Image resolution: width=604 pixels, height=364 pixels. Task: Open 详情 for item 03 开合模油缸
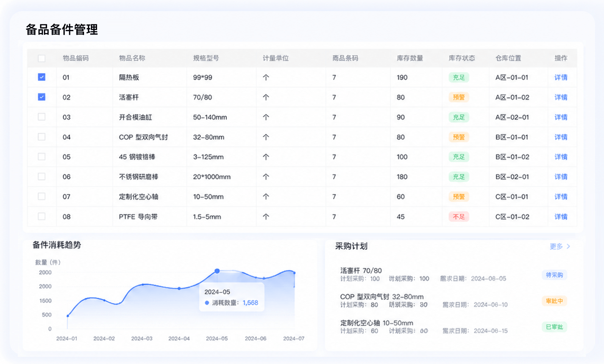click(x=561, y=117)
